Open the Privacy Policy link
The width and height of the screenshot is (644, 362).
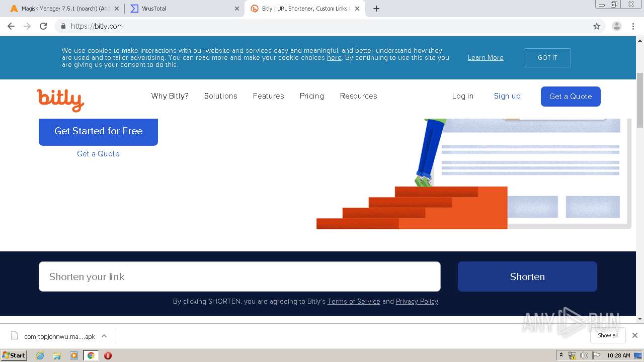[417, 302]
